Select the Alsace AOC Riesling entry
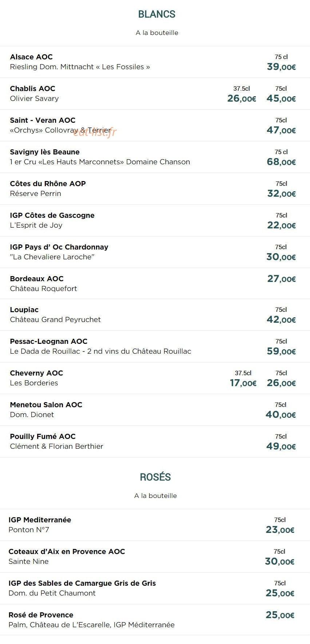Screen dimensions: 310x644 tap(155, 62)
